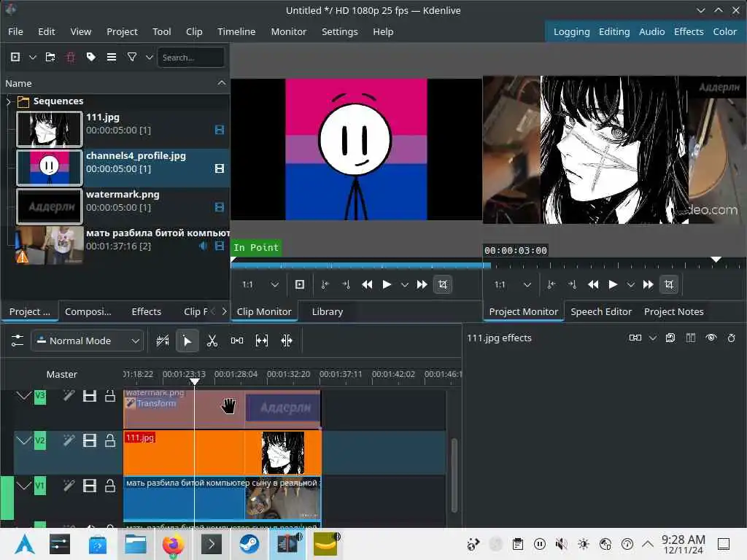747x560 pixels.
Task: Click the Clip Monitor blue zone ruler
Action: [x=360, y=265]
